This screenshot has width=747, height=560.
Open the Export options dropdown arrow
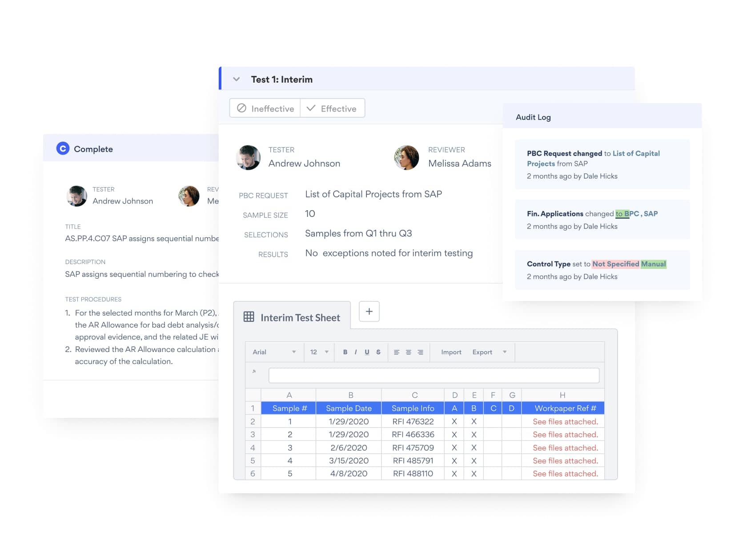pos(505,352)
